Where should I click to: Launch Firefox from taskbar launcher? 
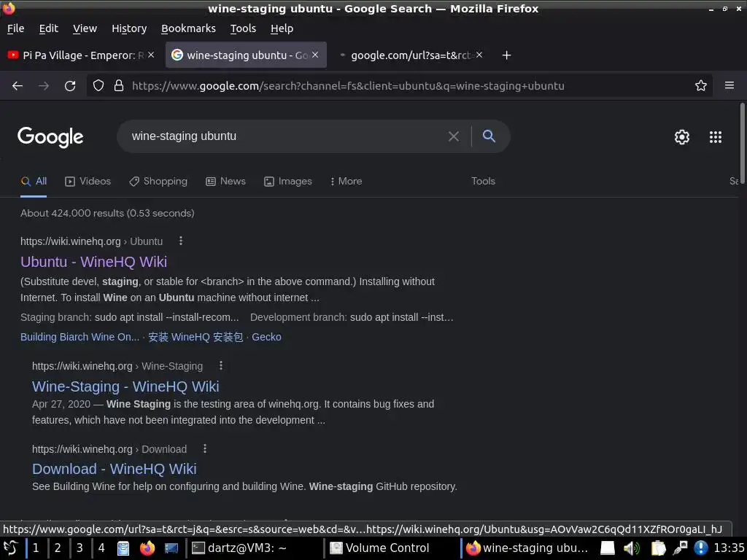coord(147,548)
